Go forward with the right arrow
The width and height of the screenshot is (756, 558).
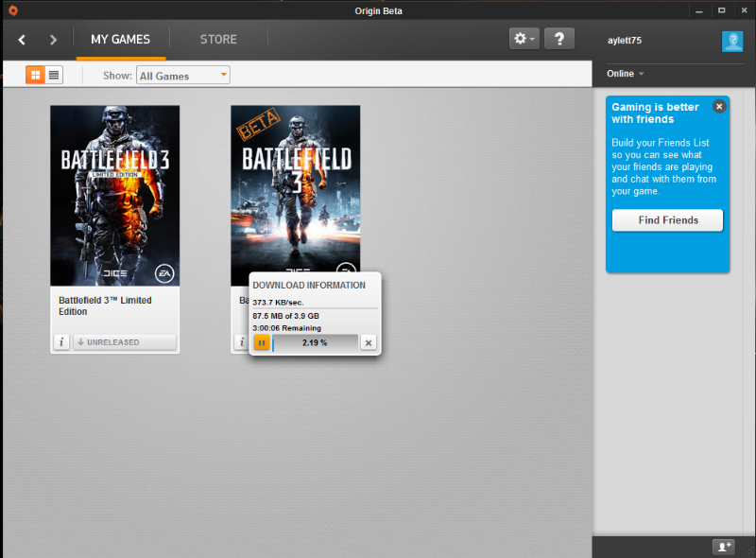point(53,40)
